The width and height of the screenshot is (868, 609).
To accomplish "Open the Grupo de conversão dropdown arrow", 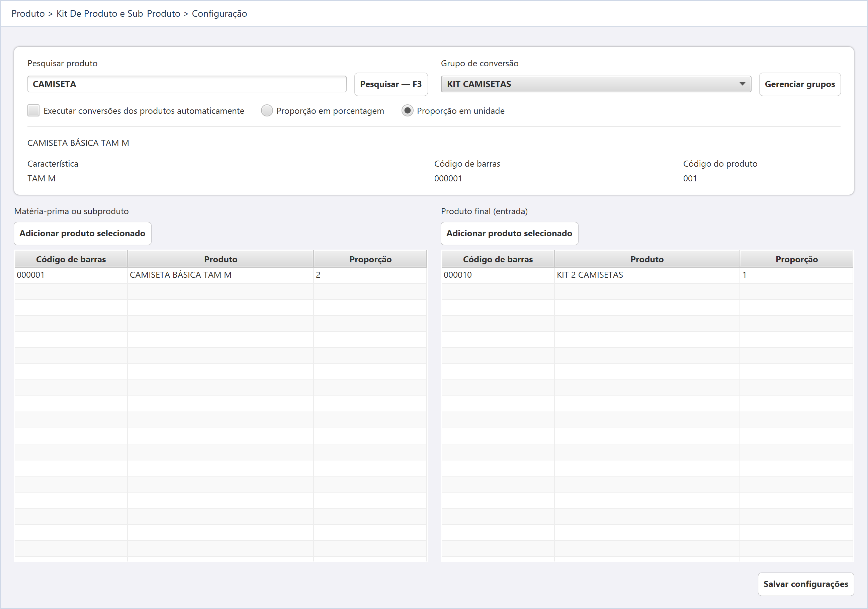I will point(742,84).
